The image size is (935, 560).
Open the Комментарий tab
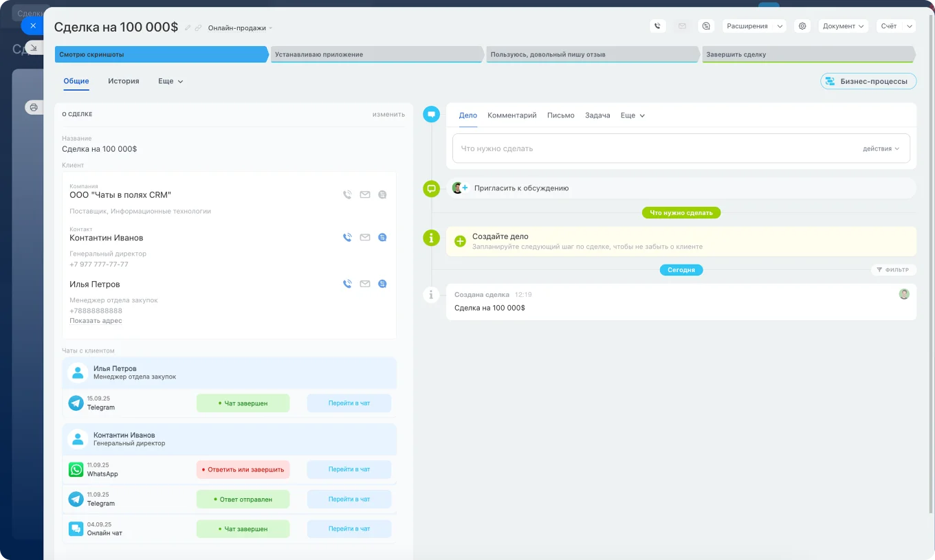pyautogui.click(x=512, y=115)
